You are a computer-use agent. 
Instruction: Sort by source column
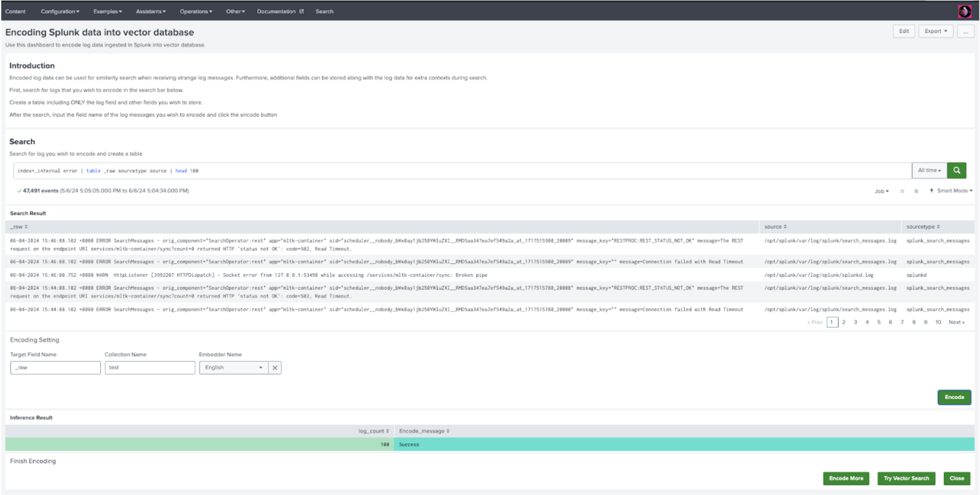pyautogui.click(x=775, y=227)
